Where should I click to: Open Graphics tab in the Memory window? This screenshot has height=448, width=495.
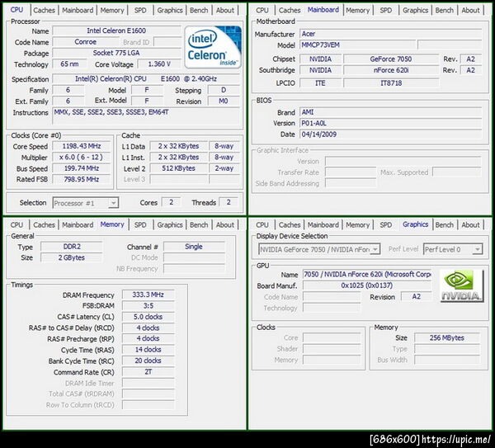click(x=170, y=224)
